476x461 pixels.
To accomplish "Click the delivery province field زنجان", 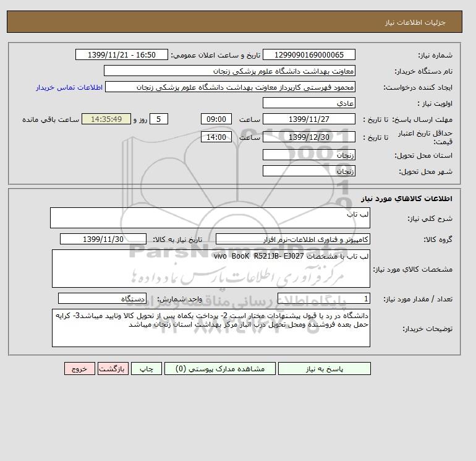I will pyautogui.click(x=309, y=155).
